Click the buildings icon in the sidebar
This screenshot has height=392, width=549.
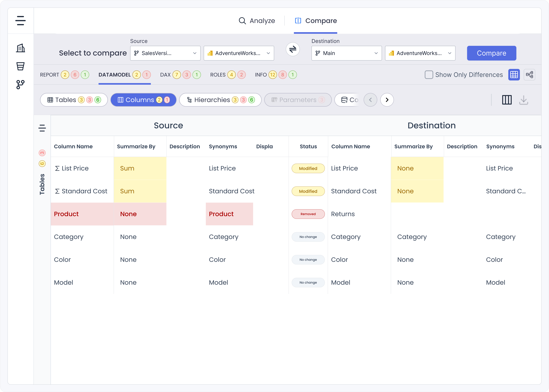[x=20, y=48]
